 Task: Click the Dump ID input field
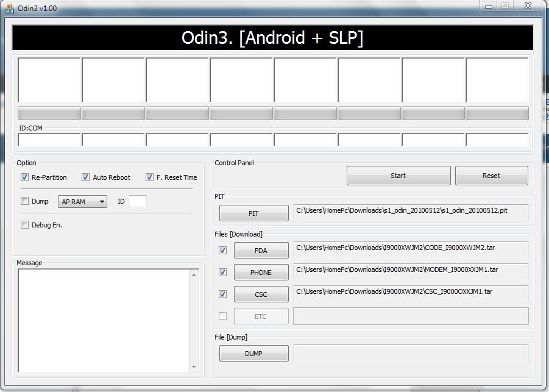[138, 201]
